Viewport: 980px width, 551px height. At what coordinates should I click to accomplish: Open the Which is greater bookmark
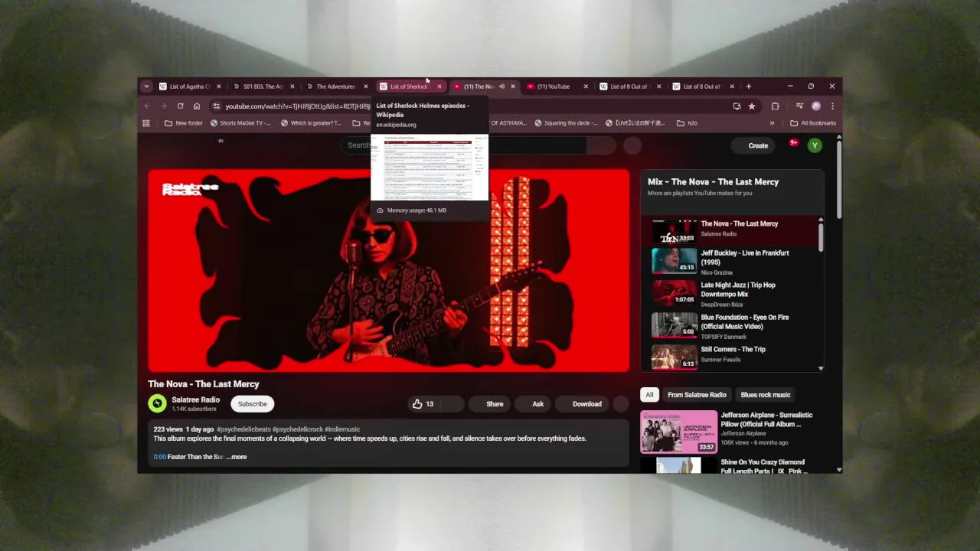pos(311,123)
